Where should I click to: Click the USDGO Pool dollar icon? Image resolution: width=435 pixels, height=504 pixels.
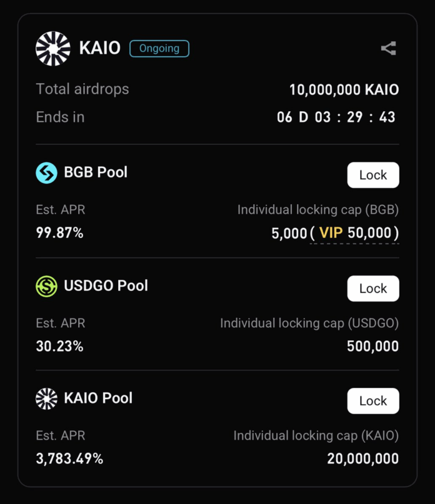[x=47, y=286]
